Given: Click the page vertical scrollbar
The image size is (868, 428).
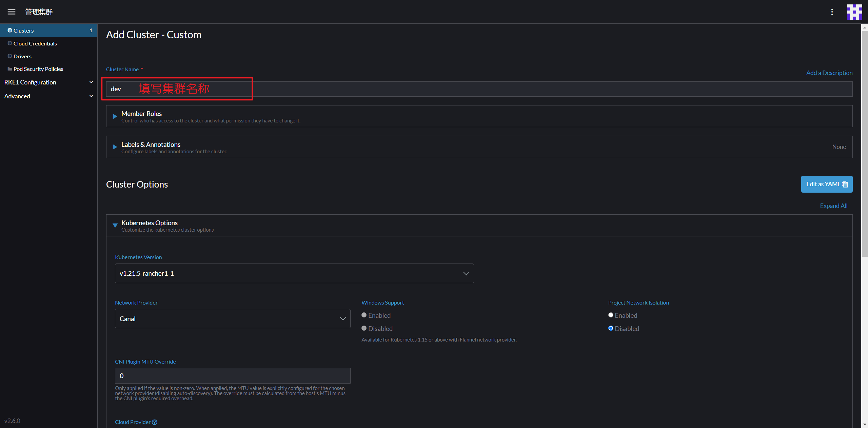Looking at the screenshot, I should tap(865, 144).
